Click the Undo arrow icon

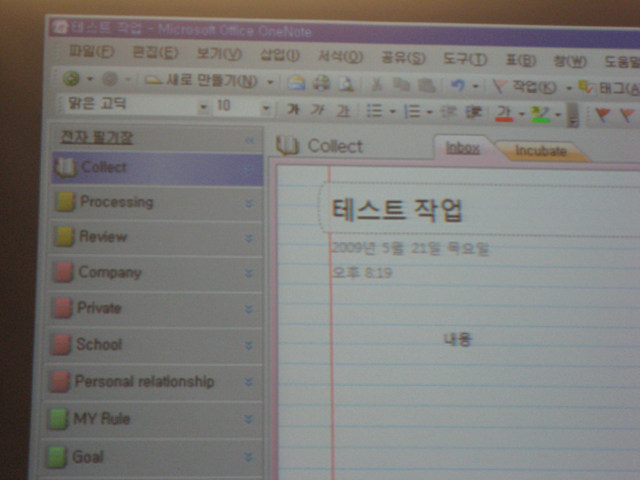click(x=458, y=86)
